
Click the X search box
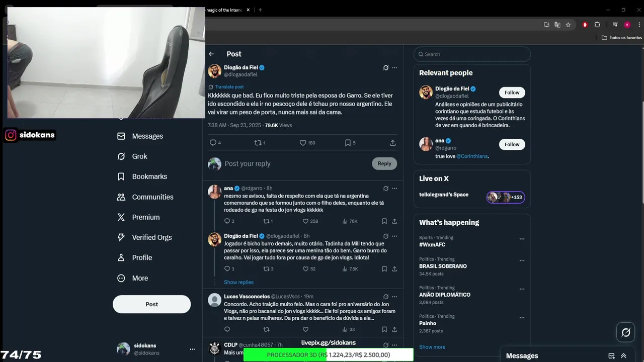tap(472, 54)
